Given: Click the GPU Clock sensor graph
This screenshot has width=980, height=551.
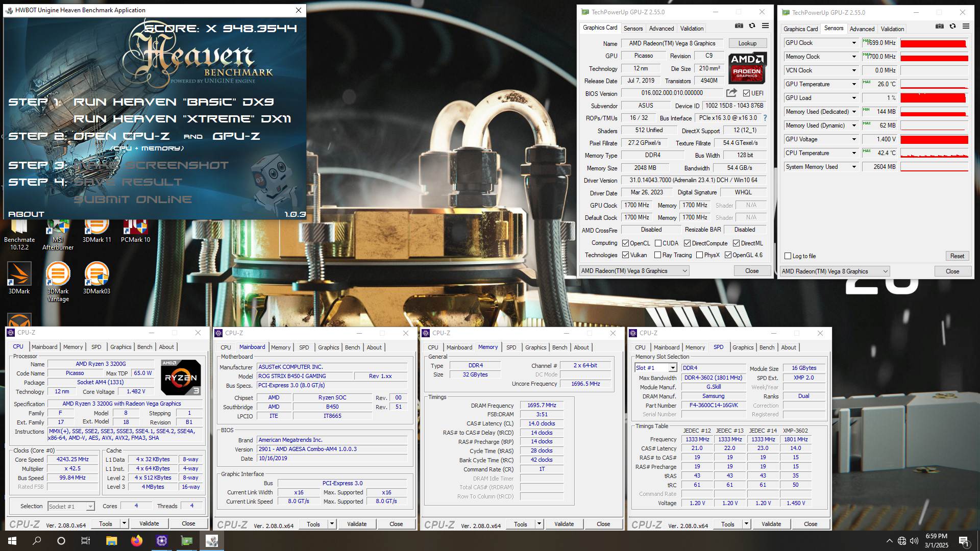Looking at the screenshot, I should (934, 43).
